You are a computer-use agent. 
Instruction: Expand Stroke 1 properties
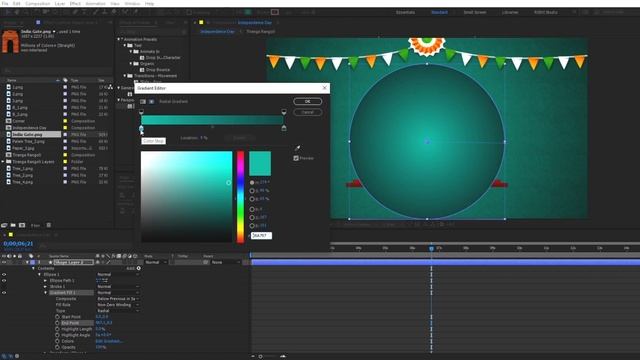click(45, 287)
